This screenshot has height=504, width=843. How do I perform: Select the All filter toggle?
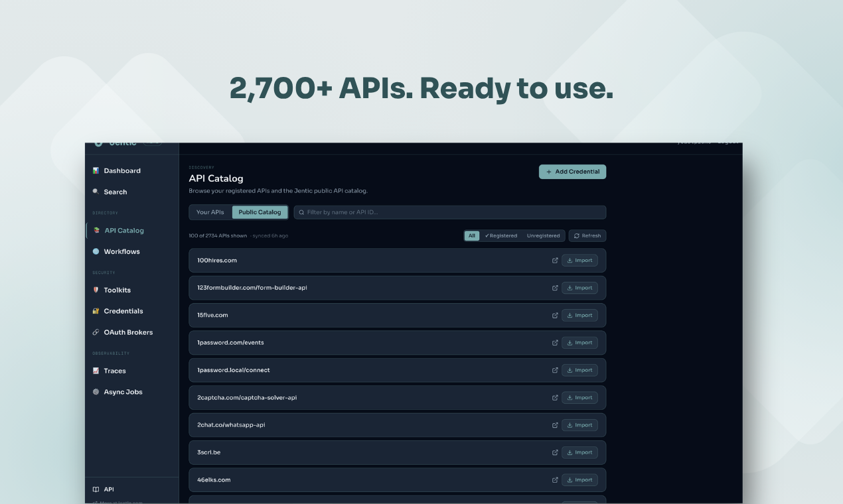472,235
